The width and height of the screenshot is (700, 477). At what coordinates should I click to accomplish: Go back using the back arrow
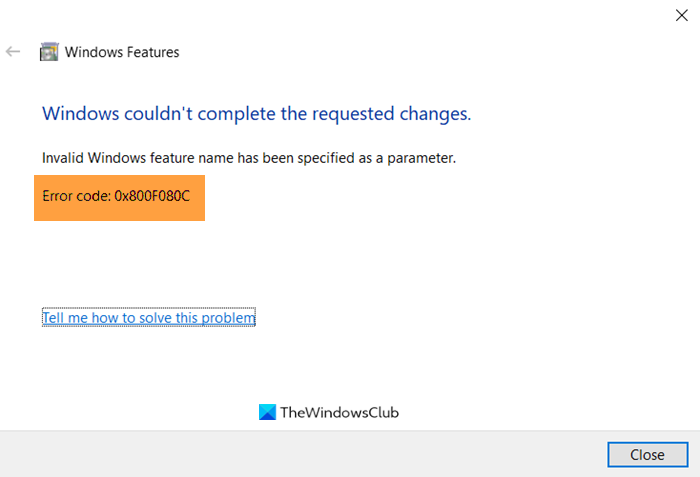13,52
